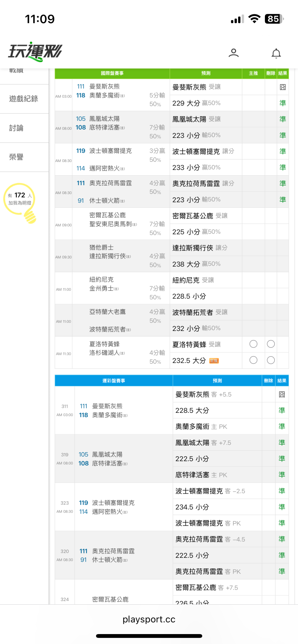Select 刪除 radio for 夏洛特黃蜂 受讓
Image resolution: width=298 pixels, height=644 pixels.
[x=271, y=344]
